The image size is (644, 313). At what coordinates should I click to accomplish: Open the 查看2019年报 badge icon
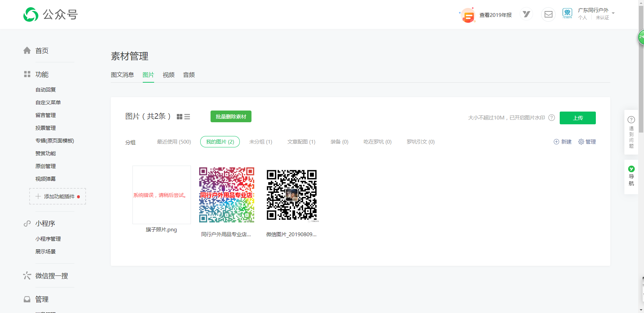[468, 15]
